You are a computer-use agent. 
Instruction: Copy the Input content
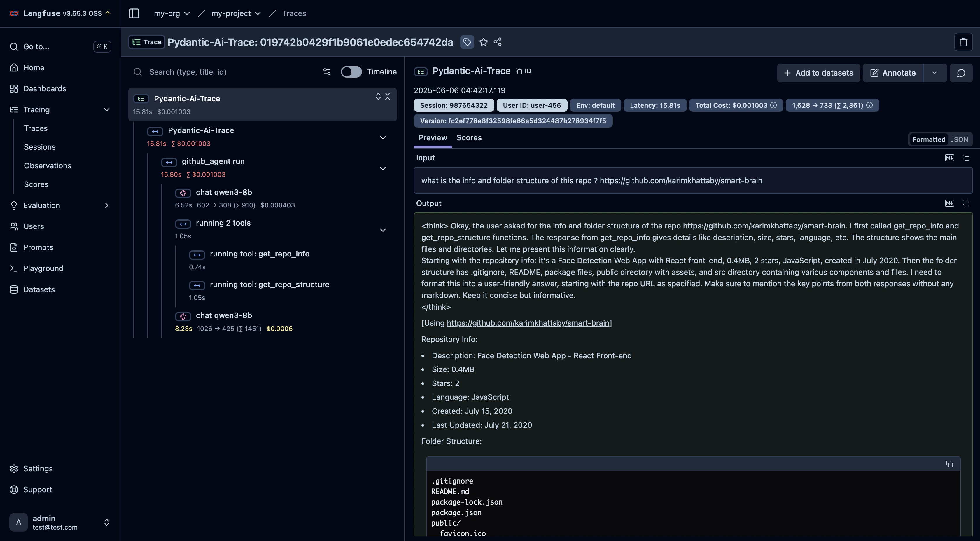coord(966,158)
